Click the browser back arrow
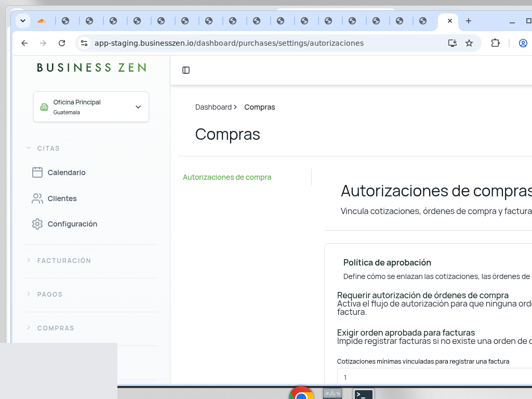 [x=24, y=43]
